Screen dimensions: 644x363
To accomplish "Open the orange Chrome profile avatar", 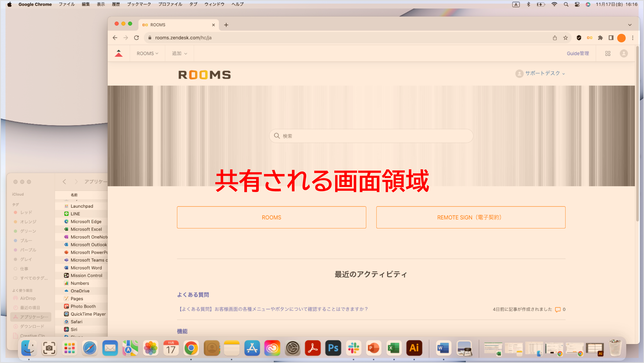I will (622, 38).
